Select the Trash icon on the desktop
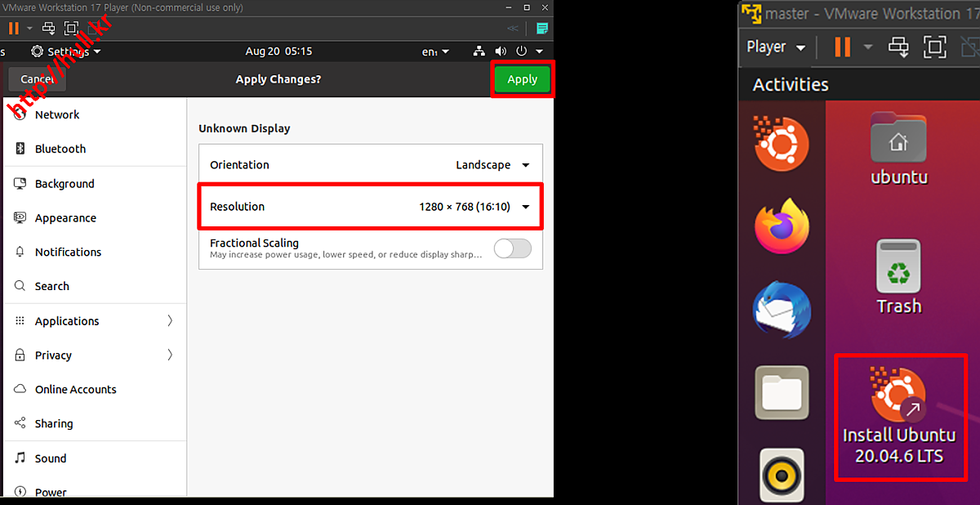Viewport: 980px width, 505px height. pos(899,277)
